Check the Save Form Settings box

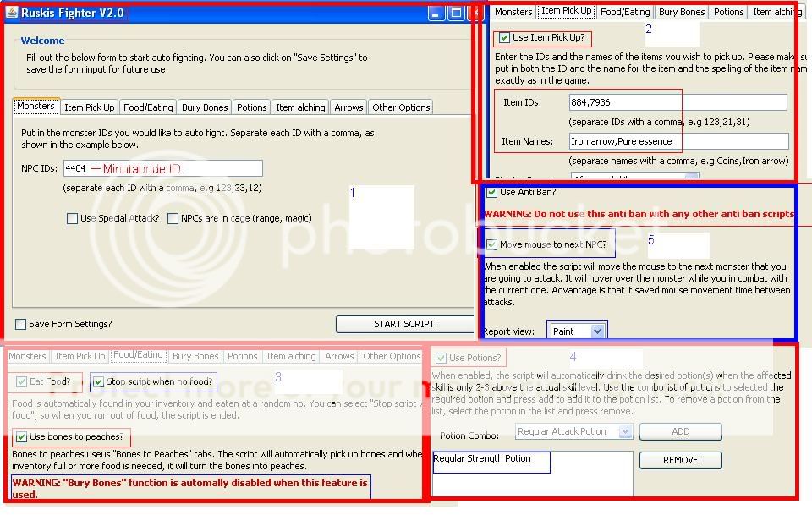(21, 324)
